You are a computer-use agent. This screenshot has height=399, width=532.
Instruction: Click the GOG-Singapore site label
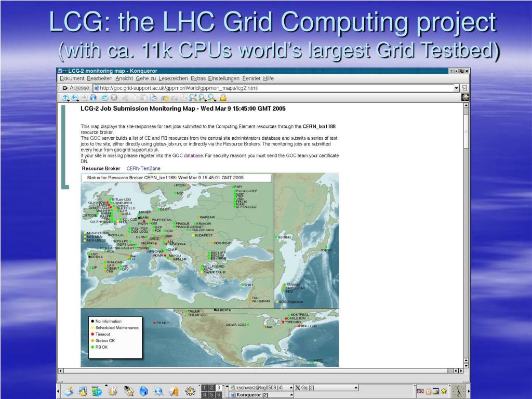[x=291, y=302]
